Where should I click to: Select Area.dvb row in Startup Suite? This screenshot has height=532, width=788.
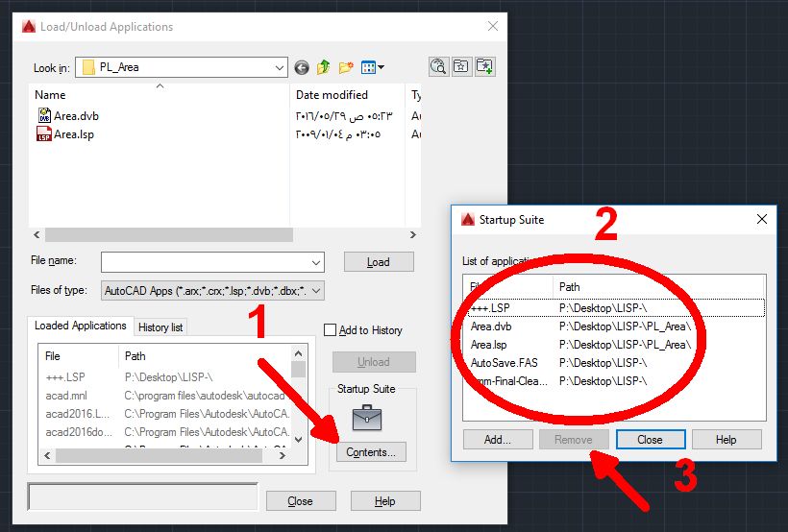616,326
